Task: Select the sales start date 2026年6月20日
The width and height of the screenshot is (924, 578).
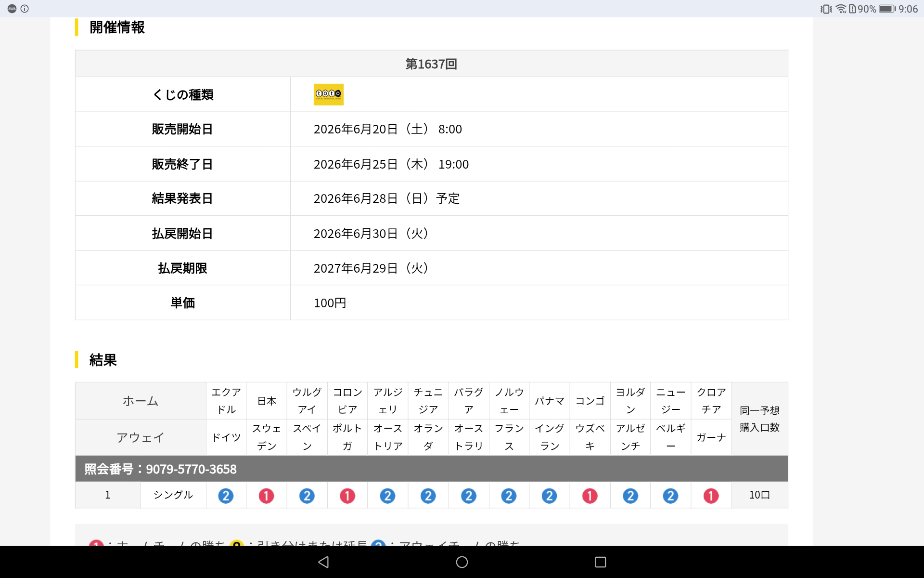Action: coord(387,129)
